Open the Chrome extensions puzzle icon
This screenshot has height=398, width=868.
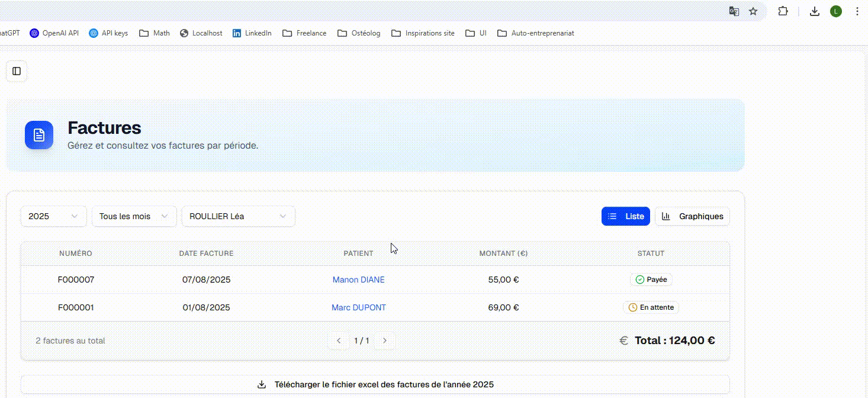[783, 11]
